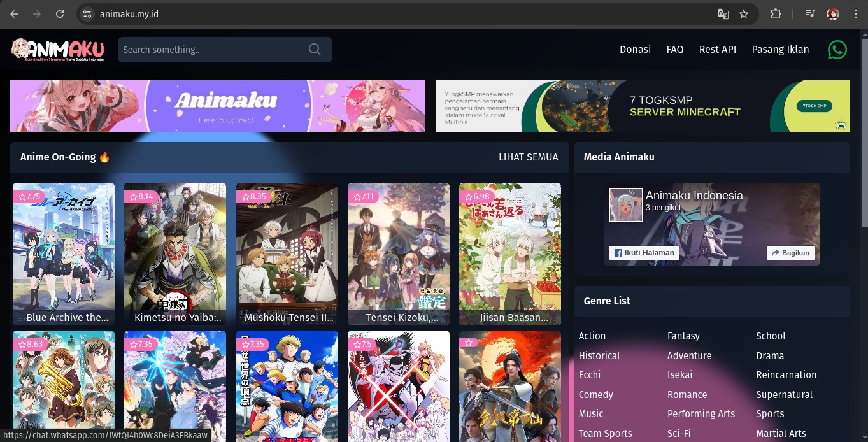Select the Action genre
This screenshot has height=442, width=868.
[592, 336]
